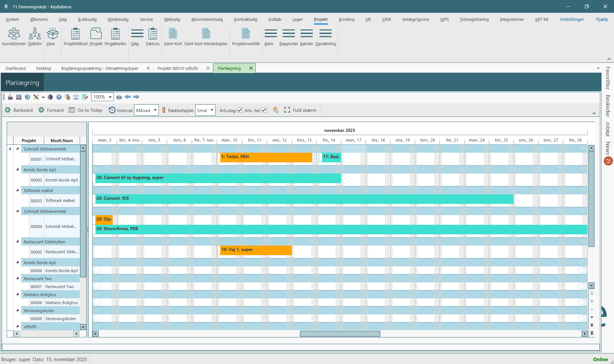The width and height of the screenshot is (614, 364).
Task: Switch to the Projekt: 80010 sdfsdfs tab
Action: tap(178, 68)
